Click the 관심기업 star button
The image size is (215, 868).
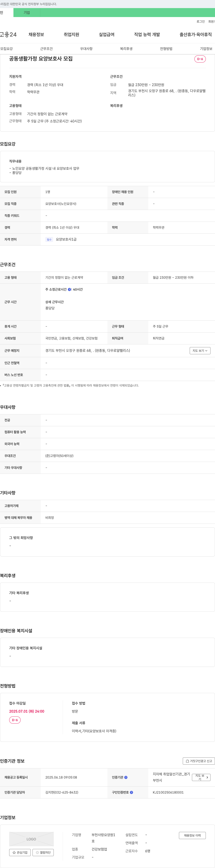20,852
